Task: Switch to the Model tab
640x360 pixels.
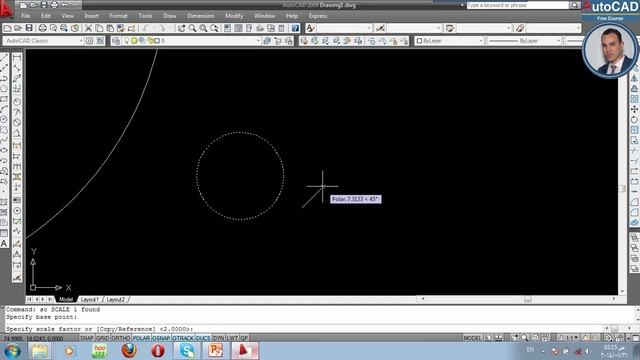Action: point(66,300)
